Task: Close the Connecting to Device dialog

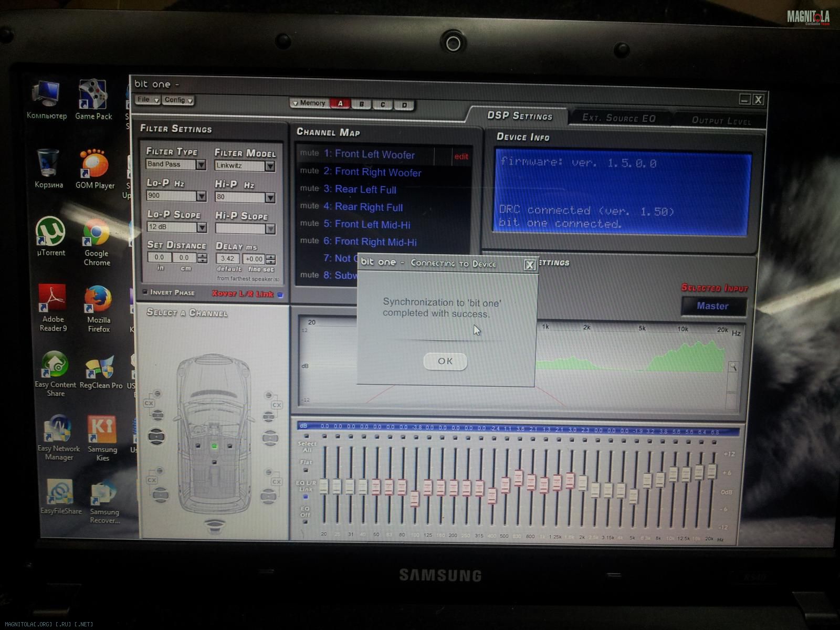Action: click(529, 265)
